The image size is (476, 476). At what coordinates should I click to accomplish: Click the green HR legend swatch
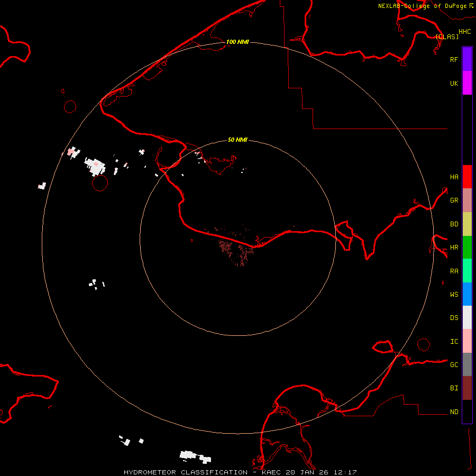point(467,248)
